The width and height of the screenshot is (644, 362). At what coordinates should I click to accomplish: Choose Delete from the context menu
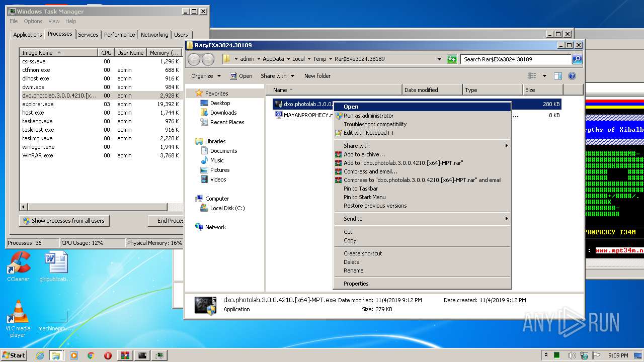(x=422, y=262)
